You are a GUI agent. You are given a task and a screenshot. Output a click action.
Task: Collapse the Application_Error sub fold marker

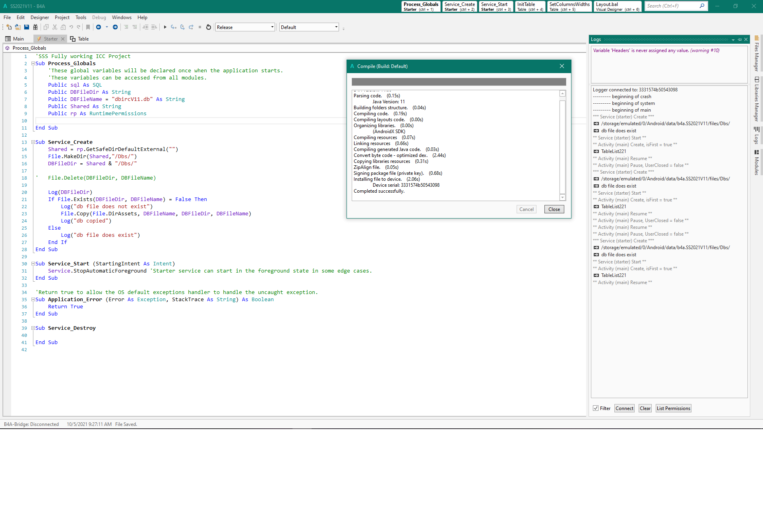33,300
